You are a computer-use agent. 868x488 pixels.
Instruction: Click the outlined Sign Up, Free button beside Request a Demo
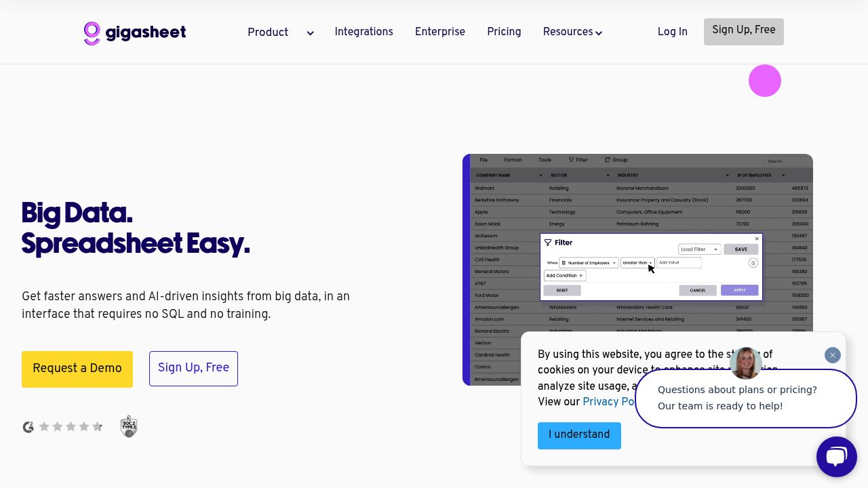coord(193,369)
